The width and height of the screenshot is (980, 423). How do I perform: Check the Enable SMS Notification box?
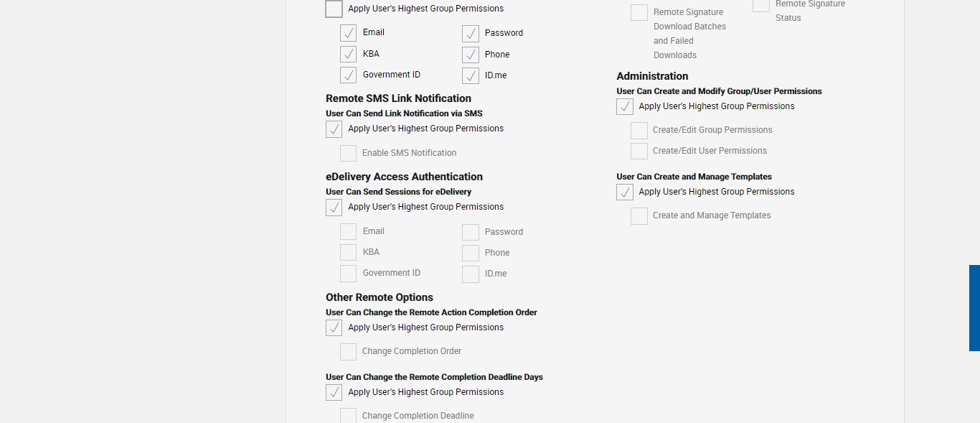tap(349, 153)
